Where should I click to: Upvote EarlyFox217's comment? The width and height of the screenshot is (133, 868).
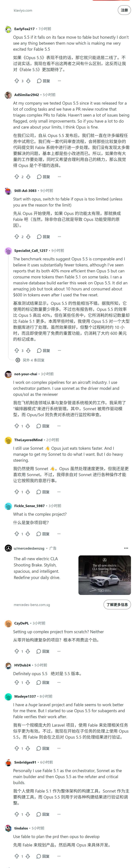coord(17,81)
